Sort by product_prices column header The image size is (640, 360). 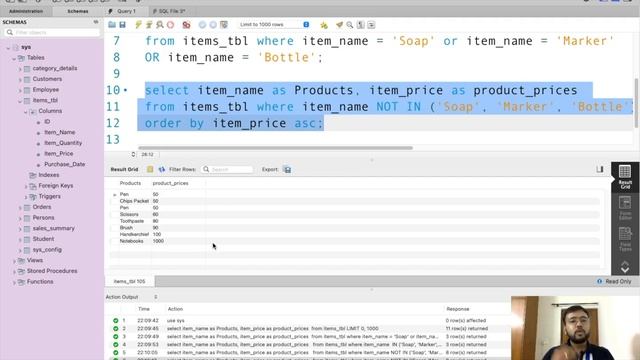coord(170,183)
